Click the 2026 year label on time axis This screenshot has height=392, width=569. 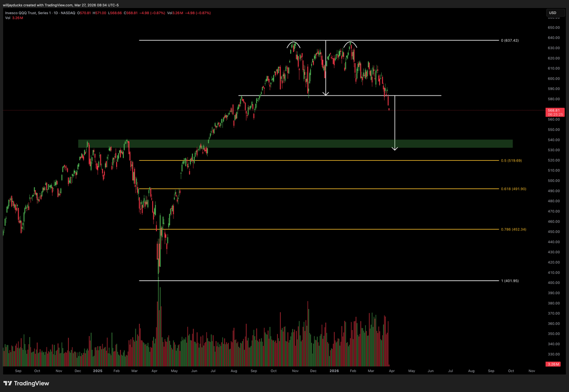click(335, 371)
